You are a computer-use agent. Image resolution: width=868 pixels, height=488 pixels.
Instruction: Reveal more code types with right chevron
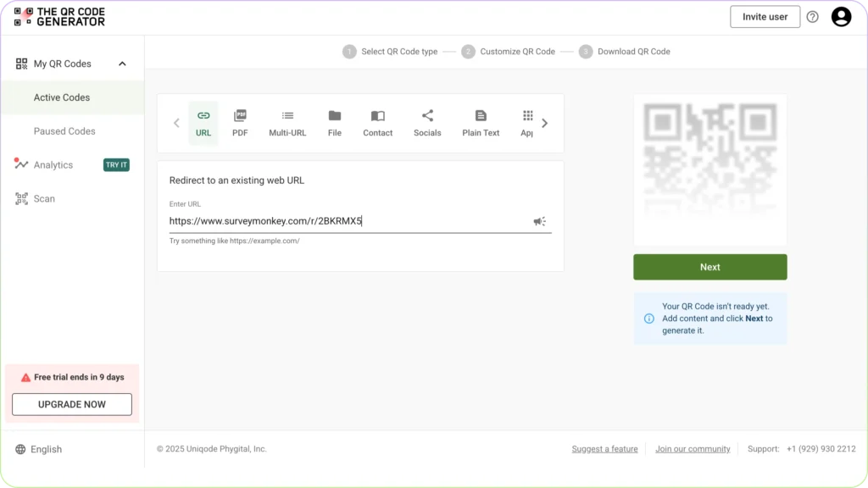[x=545, y=123]
